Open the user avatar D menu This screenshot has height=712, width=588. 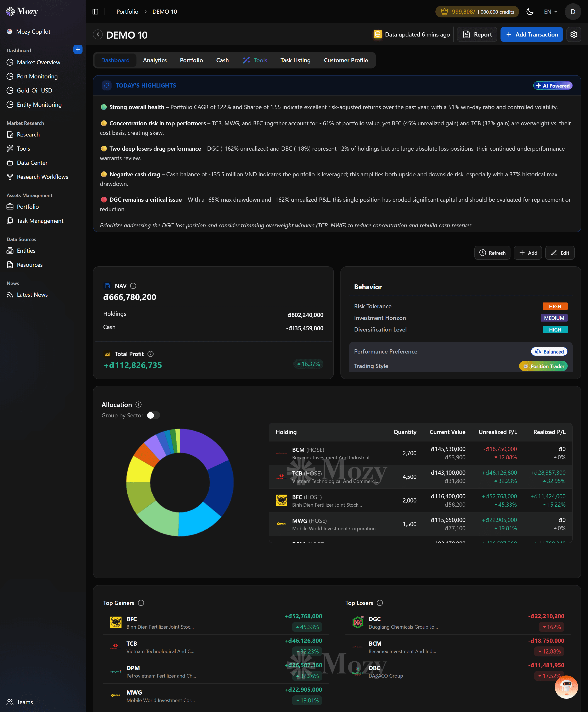573,12
